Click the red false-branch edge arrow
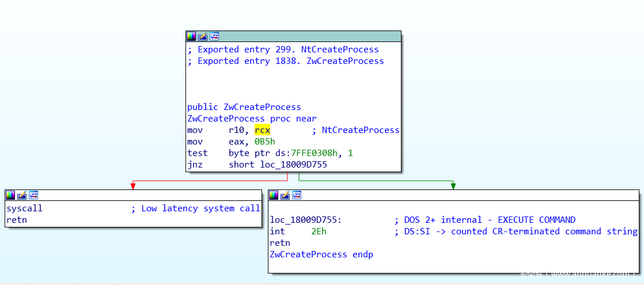Viewport: 644px width, 285px height. coord(133,185)
